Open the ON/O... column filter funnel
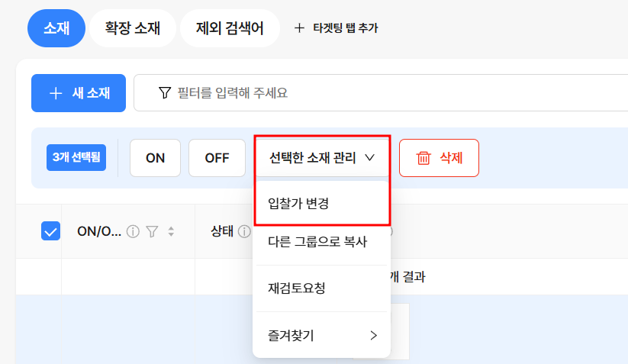Screen dimensions: 628x364 (152, 231)
